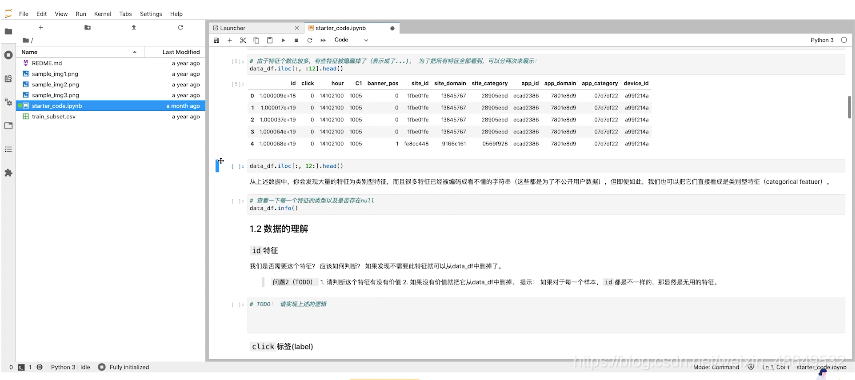Restart the kernel icon in notebook toolbar
855x380 pixels.
(x=310, y=40)
